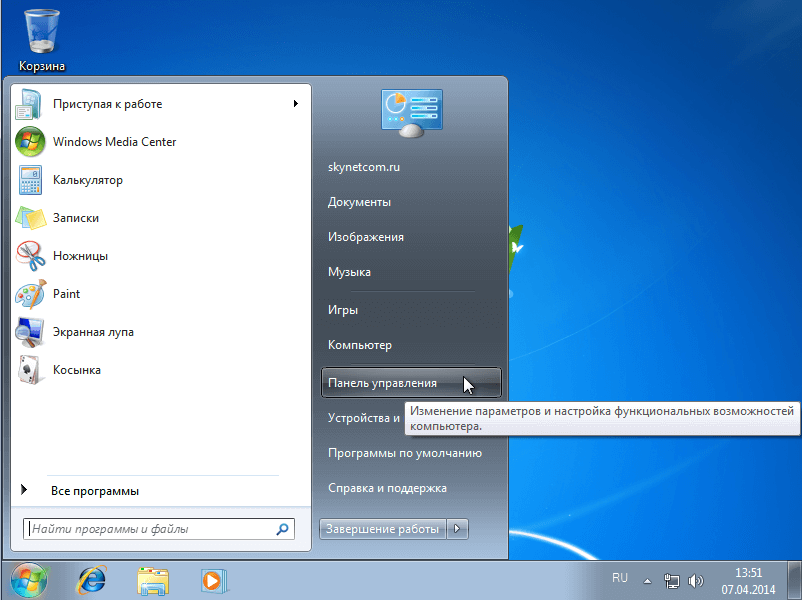Click the RU language indicator in the taskbar

pyautogui.click(x=620, y=578)
